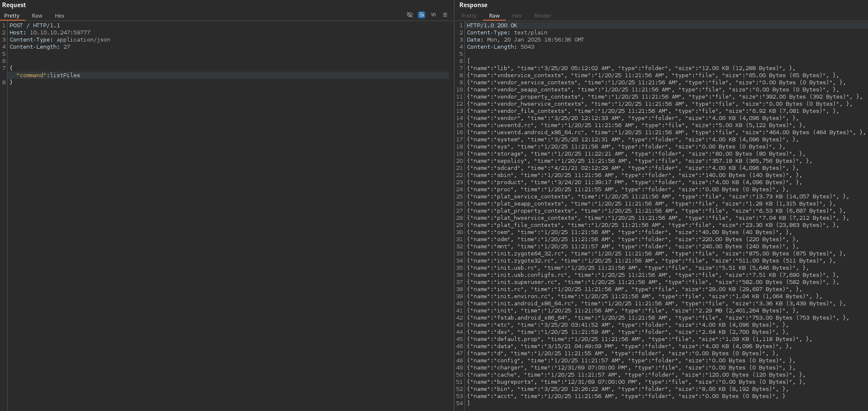The width and height of the screenshot is (868, 411).
Task: Click the application/json content type value
Action: click(83, 40)
